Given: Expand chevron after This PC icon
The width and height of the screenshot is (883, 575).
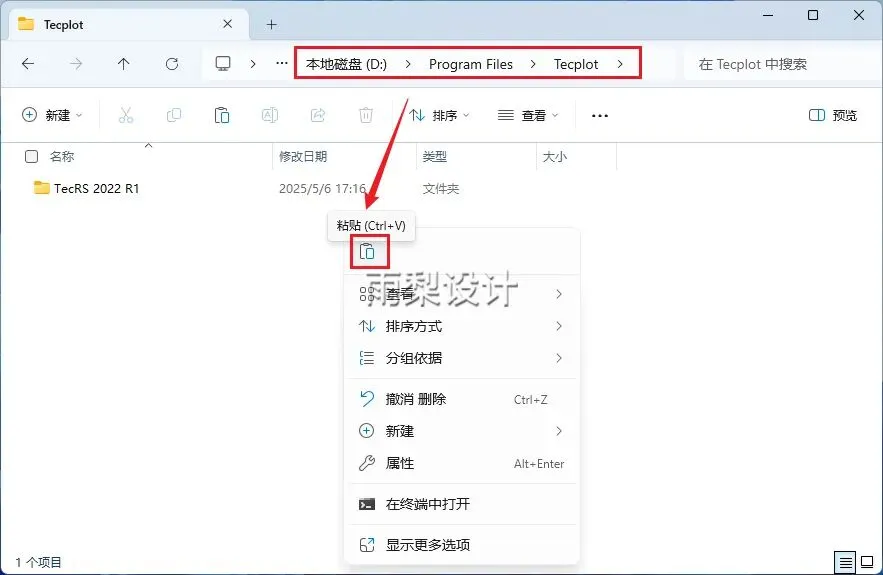Looking at the screenshot, I should click(x=253, y=64).
